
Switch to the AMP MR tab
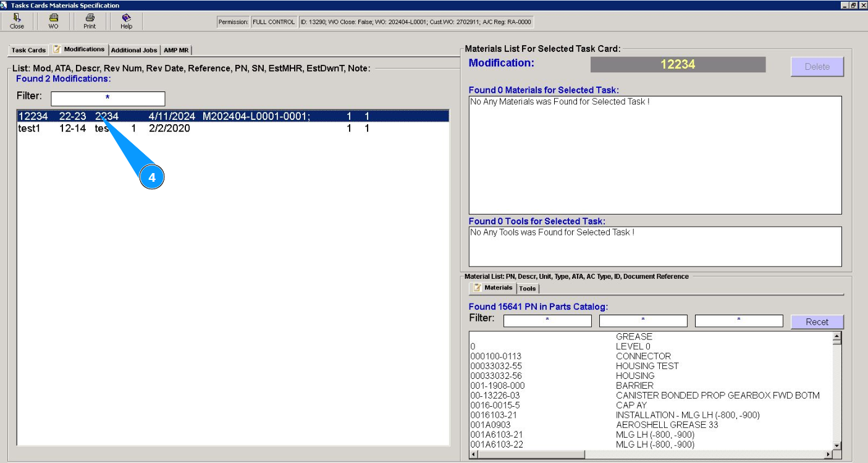pos(176,50)
